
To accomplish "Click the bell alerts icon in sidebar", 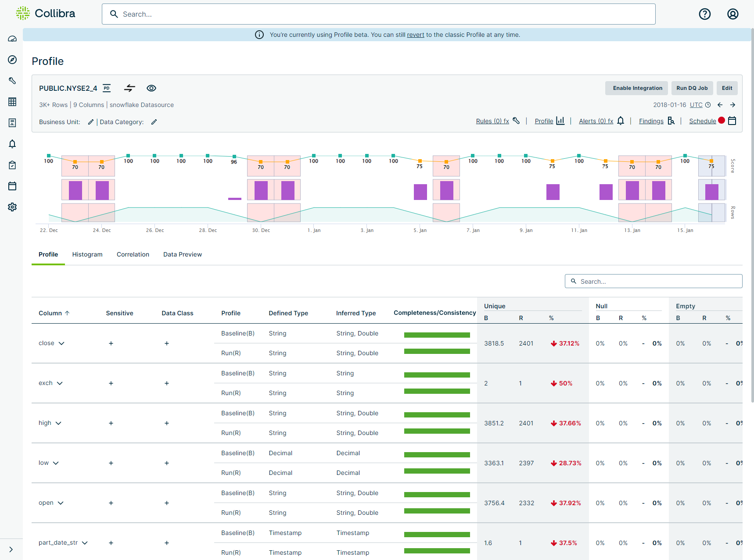I will [x=12, y=144].
